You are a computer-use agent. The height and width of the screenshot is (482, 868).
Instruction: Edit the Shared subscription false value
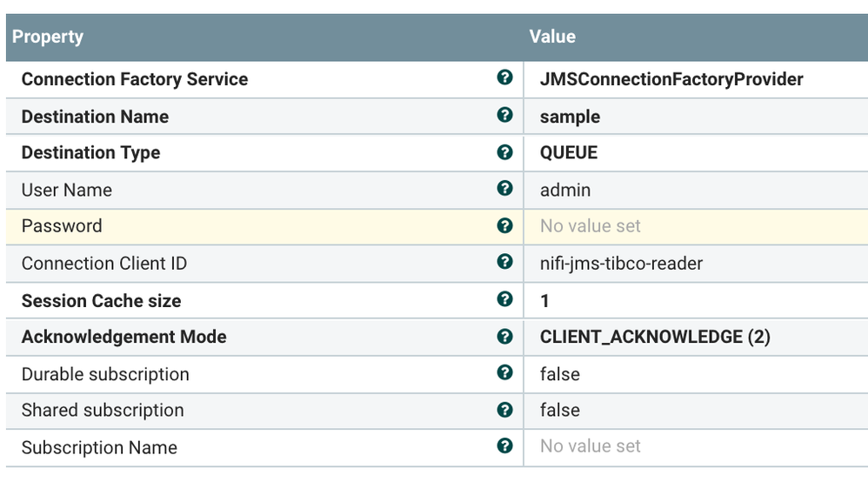pyautogui.click(x=559, y=411)
